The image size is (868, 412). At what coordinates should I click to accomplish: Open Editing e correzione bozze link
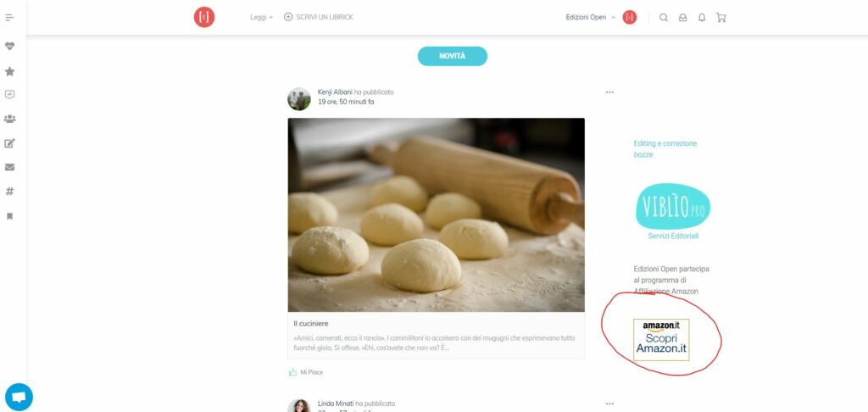click(x=665, y=149)
